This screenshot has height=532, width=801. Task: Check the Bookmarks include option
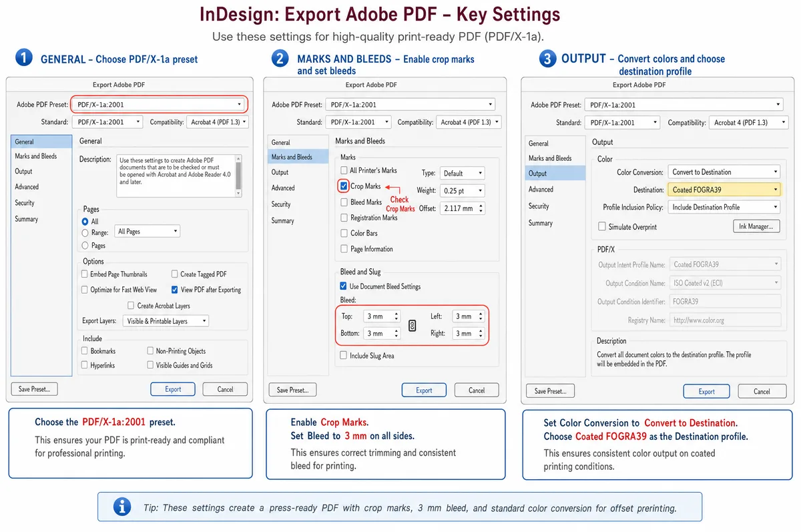(x=85, y=351)
